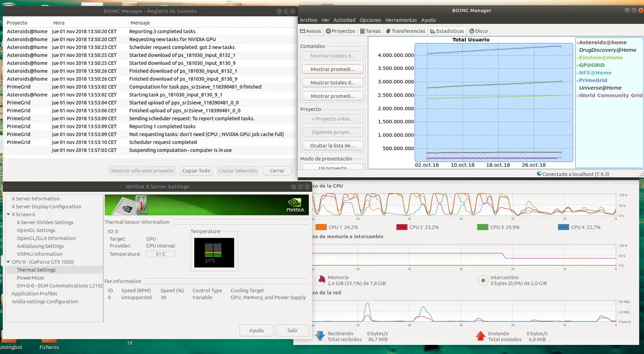Click the Copiar Selección button
This screenshot has height=354, width=644.
(237, 171)
